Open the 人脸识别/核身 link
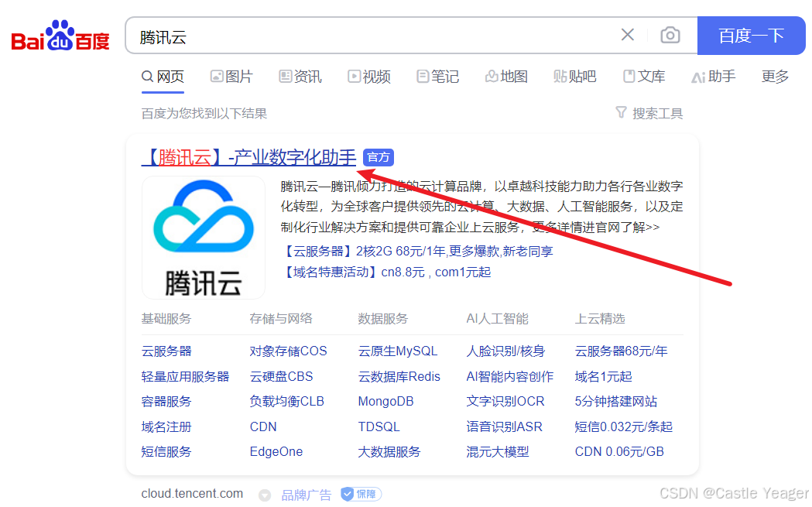This screenshot has width=812, height=507. click(506, 351)
